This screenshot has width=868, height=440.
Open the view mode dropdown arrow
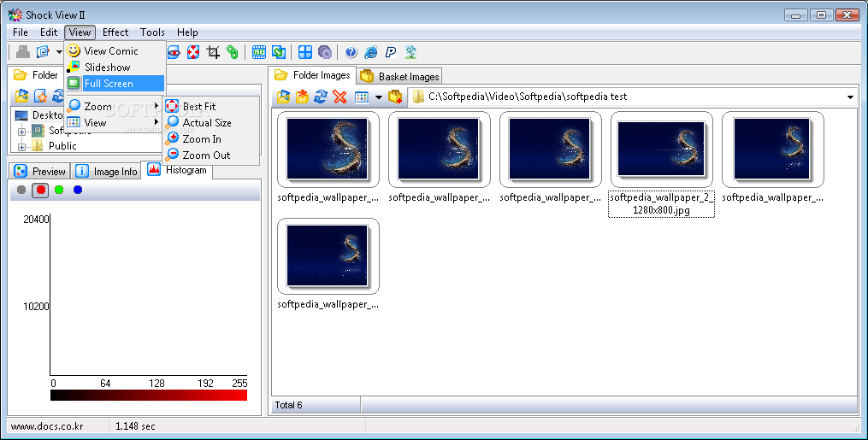[x=379, y=97]
